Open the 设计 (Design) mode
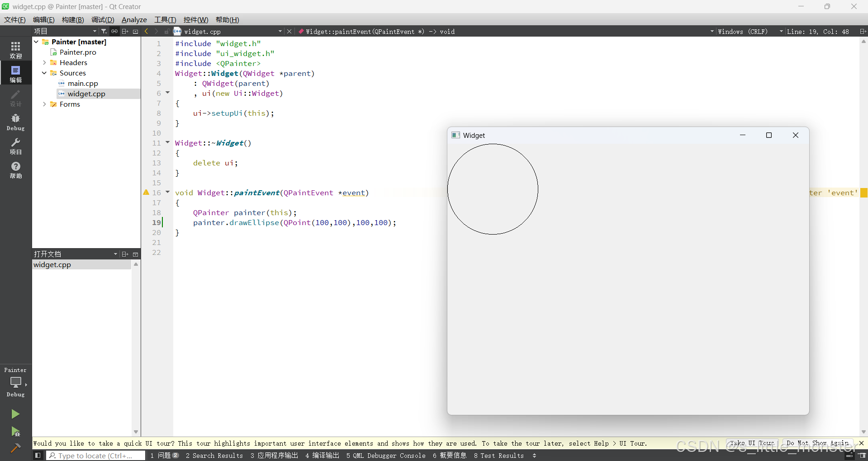This screenshot has width=868, height=461. (x=16, y=98)
